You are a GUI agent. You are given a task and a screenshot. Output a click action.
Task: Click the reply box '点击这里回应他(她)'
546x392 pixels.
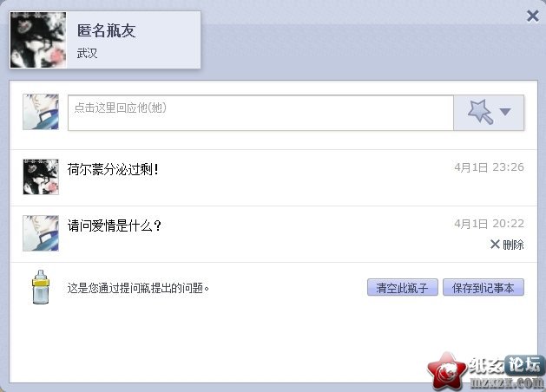tap(260, 113)
